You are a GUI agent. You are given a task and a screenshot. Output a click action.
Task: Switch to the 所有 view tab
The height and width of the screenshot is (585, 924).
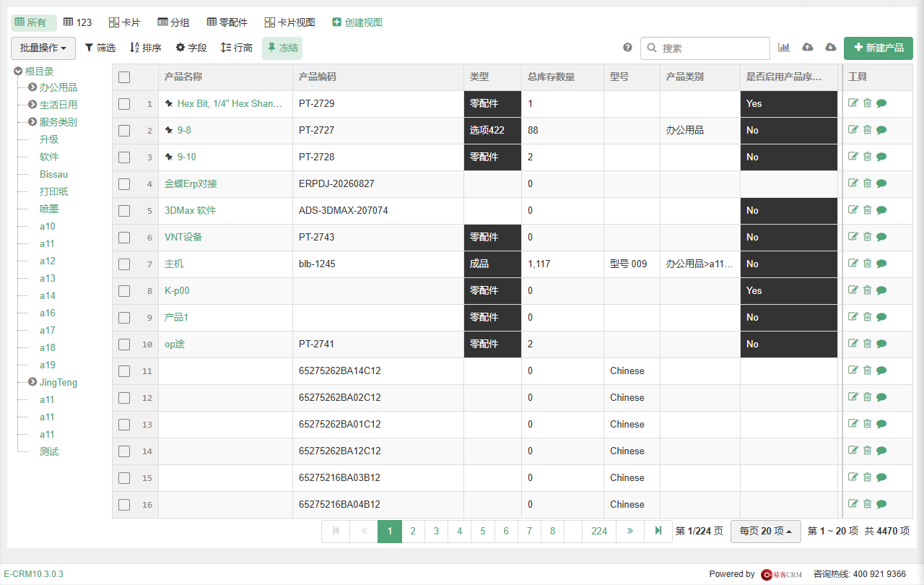pyautogui.click(x=34, y=22)
